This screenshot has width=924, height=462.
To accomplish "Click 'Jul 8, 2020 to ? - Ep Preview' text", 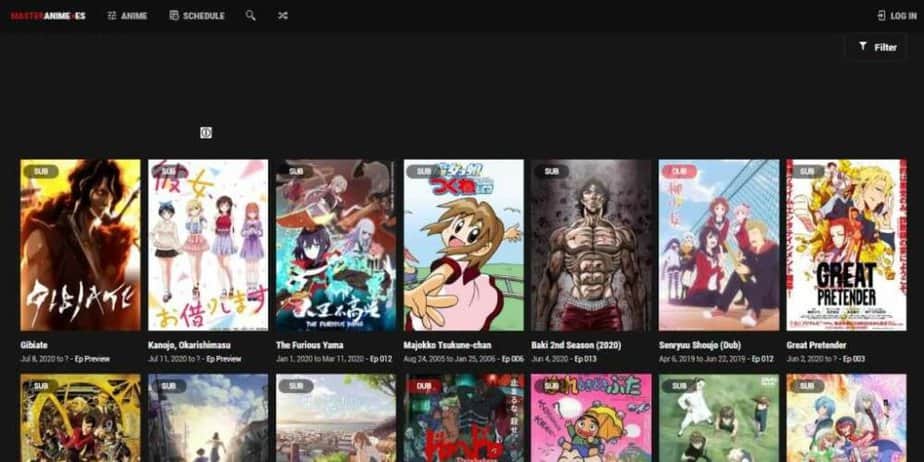I will tap(65, 359).
